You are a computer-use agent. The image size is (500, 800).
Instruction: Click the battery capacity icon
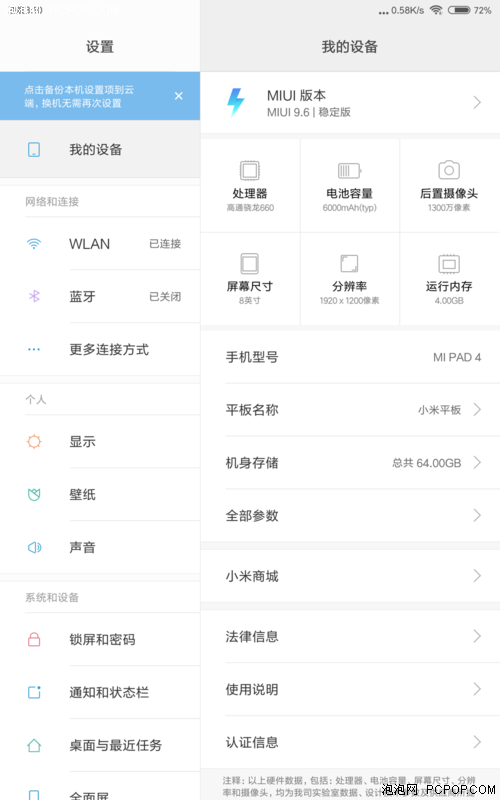click(x=349, y=170)
